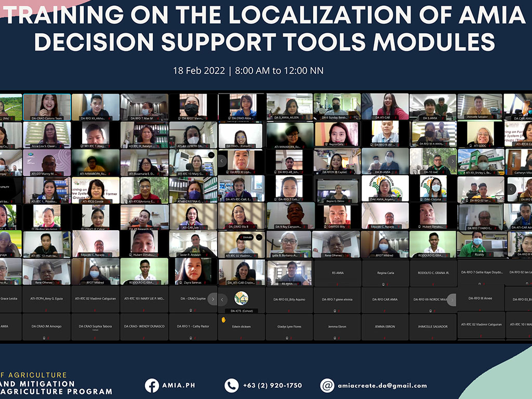Select the DA RFO 9 JAY video tile
Image resolution: width=532 pixels, height=399 pixels.
pos(385,134)
